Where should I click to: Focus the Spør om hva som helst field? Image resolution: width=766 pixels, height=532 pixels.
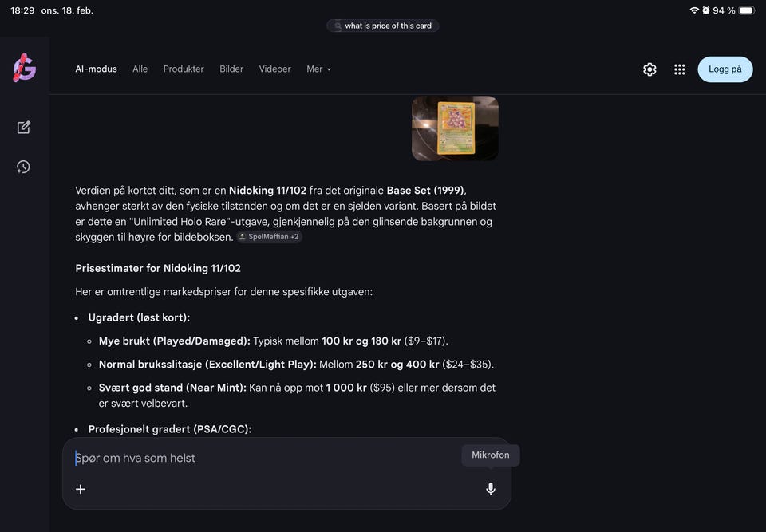tap(267, 459)
